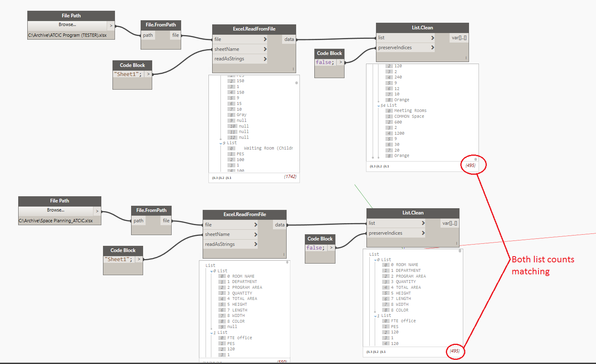Open 'list' port chevron on upper List.Clean

433,38
